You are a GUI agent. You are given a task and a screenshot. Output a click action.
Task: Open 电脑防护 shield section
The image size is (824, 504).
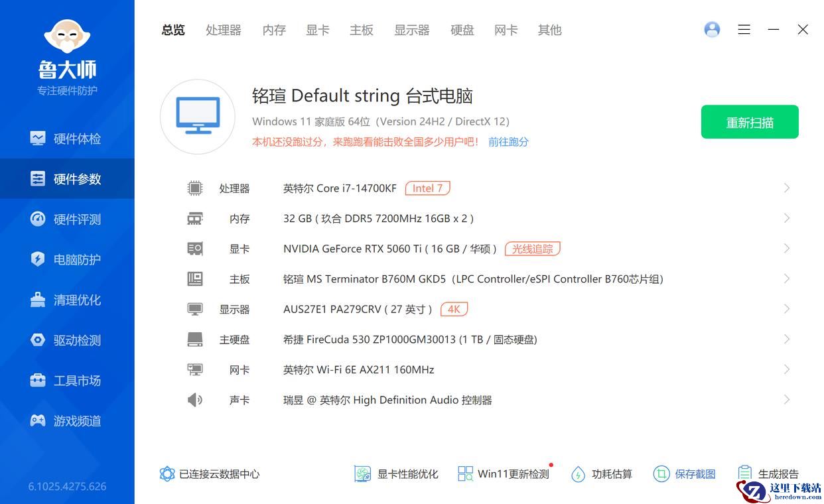pos(66,259)
